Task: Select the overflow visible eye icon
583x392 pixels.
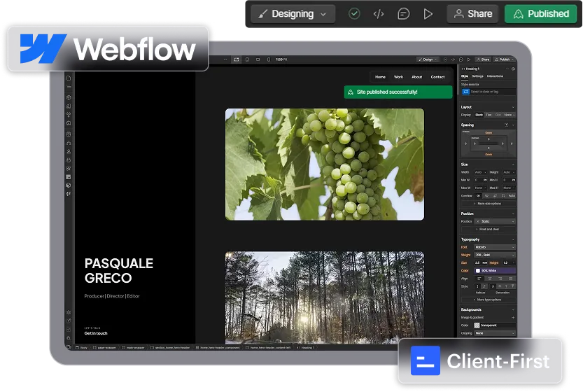Action: [479, 195]
